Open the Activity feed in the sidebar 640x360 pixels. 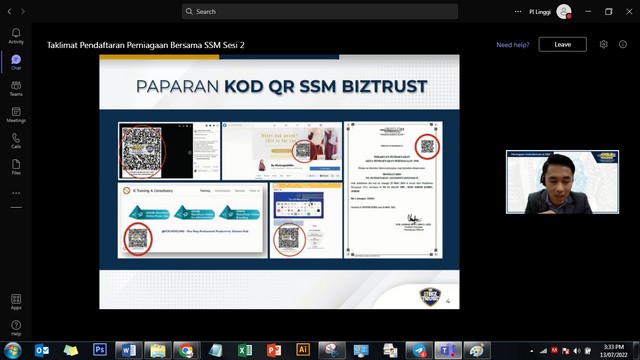pos(16,36)
